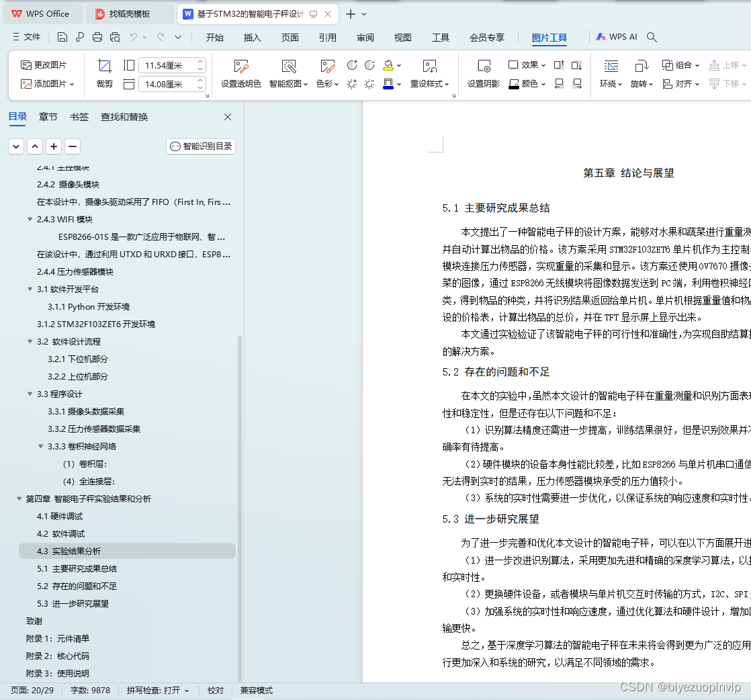
Task: Click the search magnifier icon near WPS AI
Action: (652, 37)
